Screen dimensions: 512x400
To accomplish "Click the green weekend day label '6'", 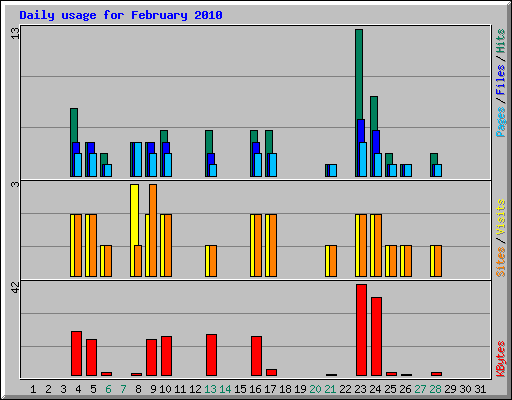I will click(x=108, y=389).
